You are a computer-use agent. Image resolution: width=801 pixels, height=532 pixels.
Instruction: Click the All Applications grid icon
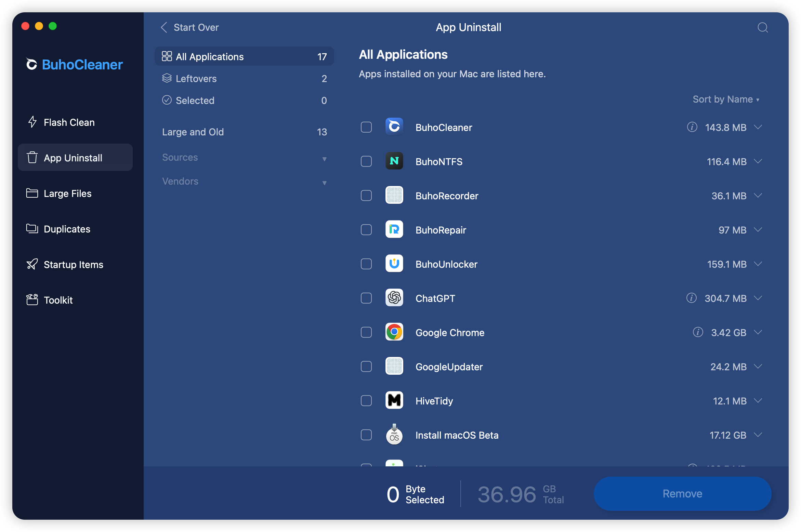pyautogui.click(x=167, y=56)
